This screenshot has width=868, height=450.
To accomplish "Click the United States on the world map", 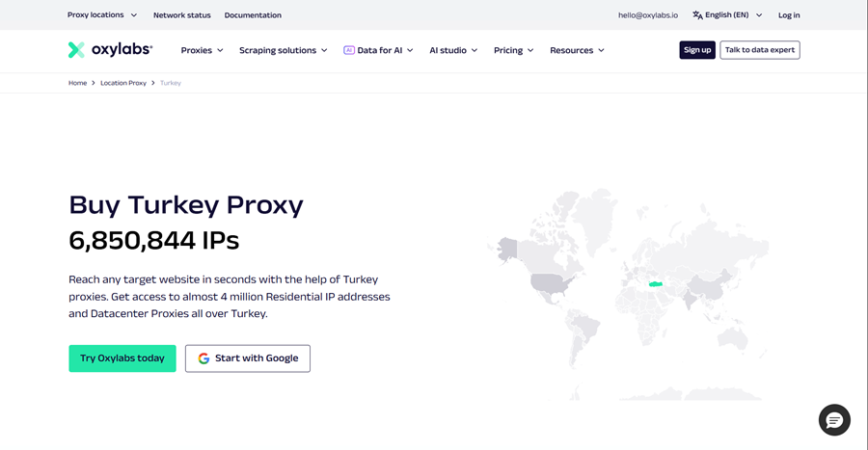I will (x=549, y=282).
